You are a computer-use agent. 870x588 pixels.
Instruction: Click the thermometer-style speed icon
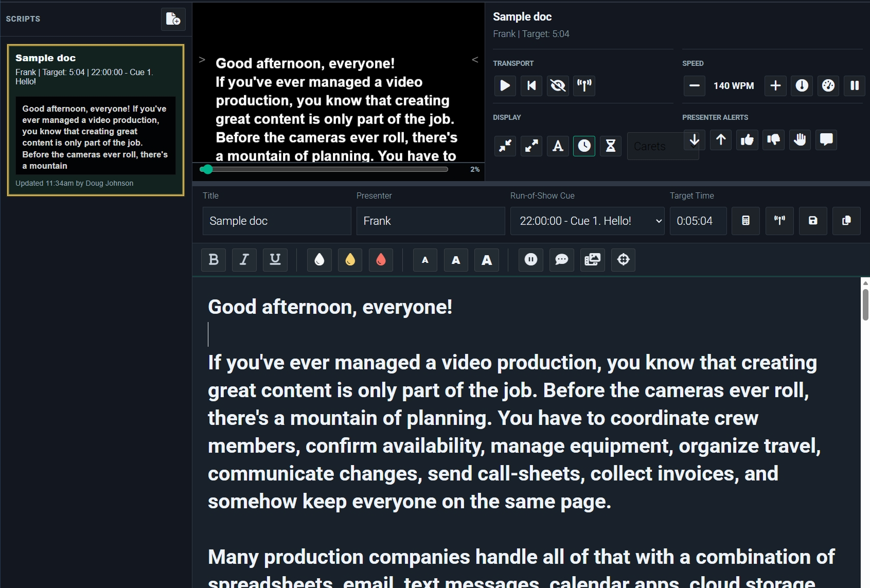(802, 85)
